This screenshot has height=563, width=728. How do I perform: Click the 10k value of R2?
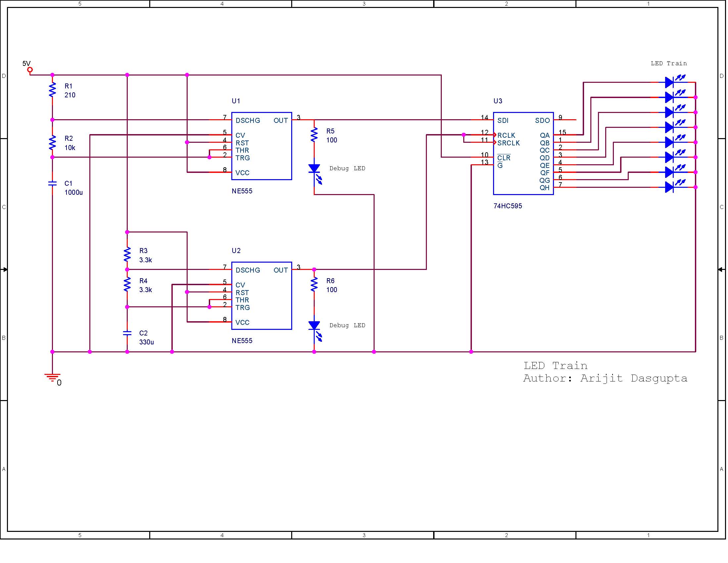click(x=70, y=148)
